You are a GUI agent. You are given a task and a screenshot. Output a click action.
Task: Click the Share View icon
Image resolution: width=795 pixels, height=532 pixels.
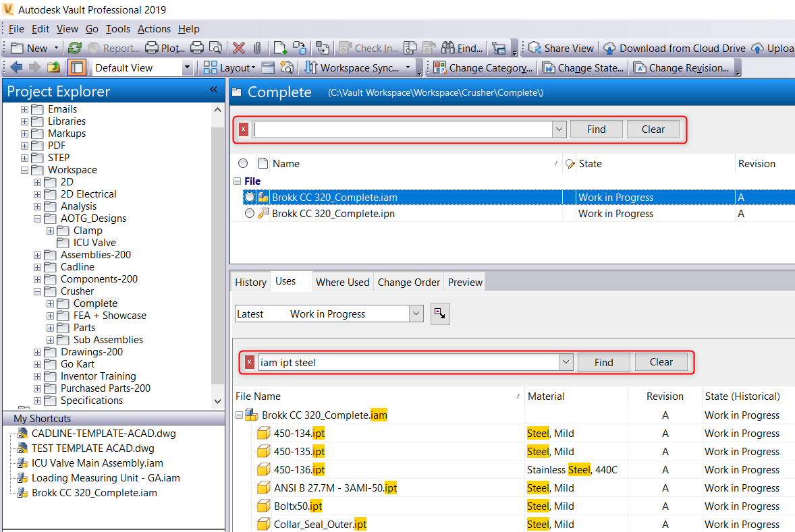pos(534,48)
